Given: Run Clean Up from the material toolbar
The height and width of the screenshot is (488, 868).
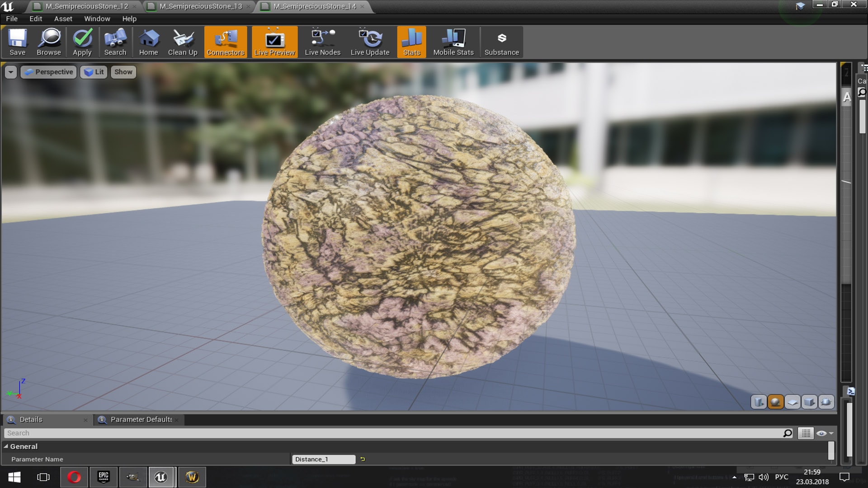Looking at the screenshot, I should pyautogui.click(x=183, y=42).
